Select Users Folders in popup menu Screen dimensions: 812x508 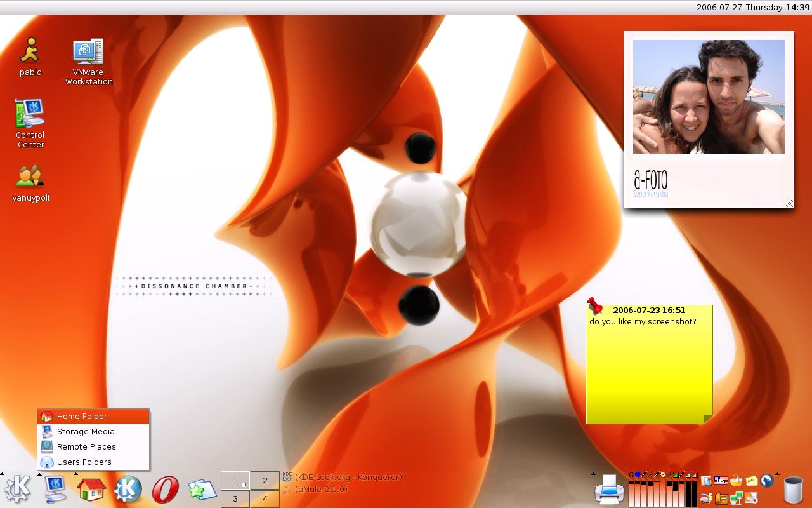(x=93, y=462)
